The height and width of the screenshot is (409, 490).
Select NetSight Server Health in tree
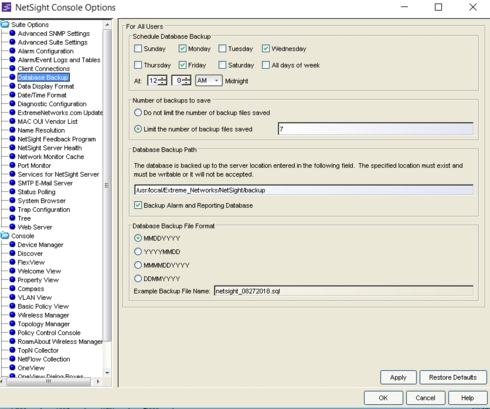50,148
